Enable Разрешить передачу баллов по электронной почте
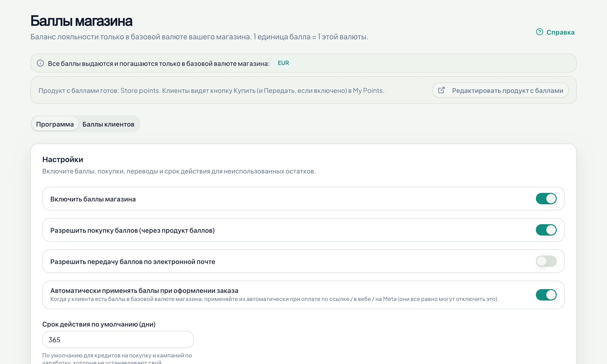The image size is (607, 364). click(x=546, y=261)
